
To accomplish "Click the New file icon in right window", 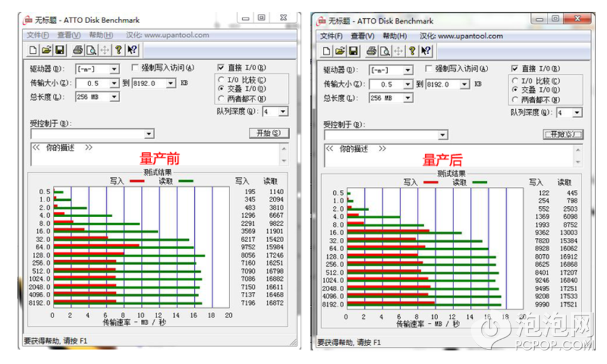I will tap(327, 51).
